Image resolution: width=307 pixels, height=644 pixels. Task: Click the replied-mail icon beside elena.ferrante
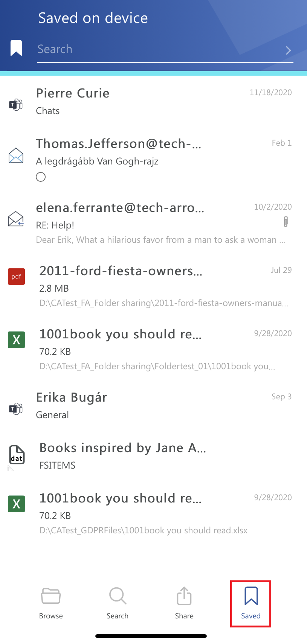[16, 219]
